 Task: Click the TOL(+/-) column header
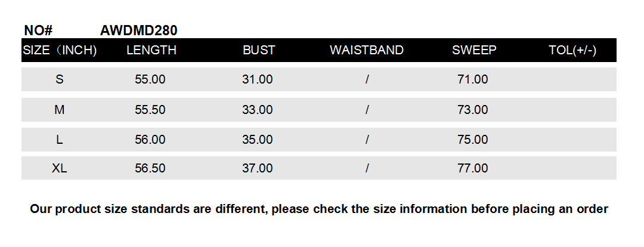pos(572,50)
